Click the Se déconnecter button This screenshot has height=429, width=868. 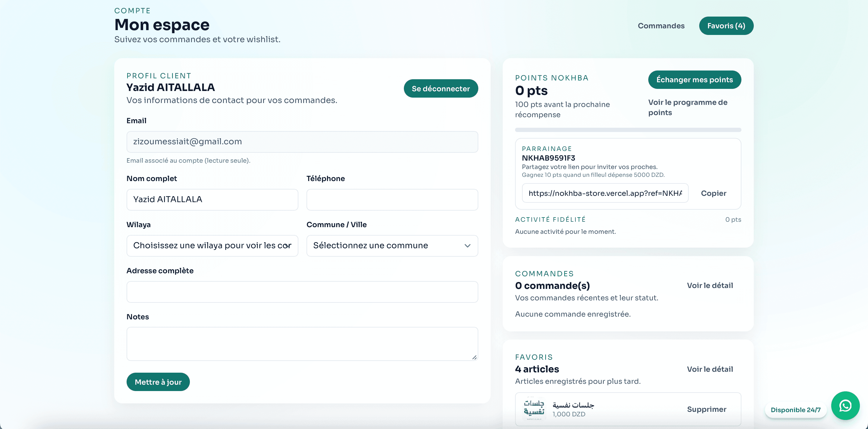[x=441, y=88]
